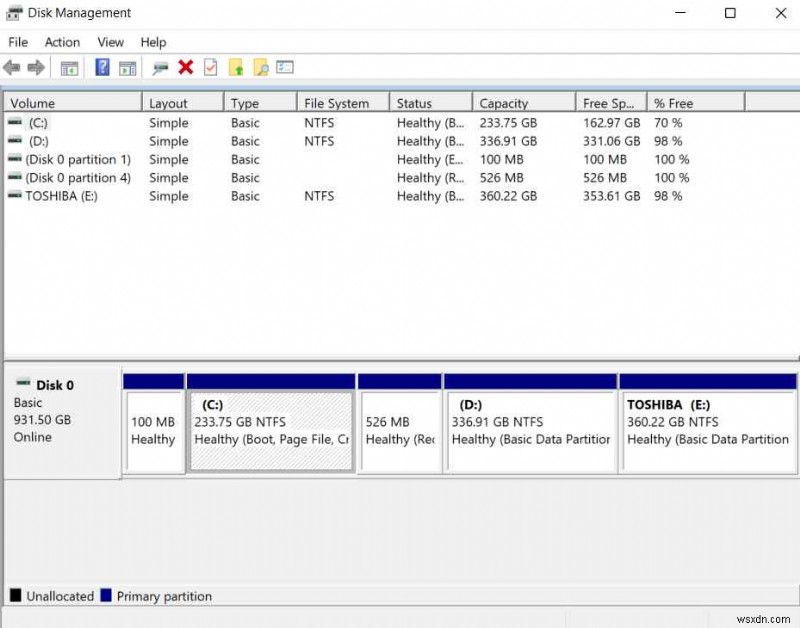Click the red X delete icon
The width and height of the screenshot is (800, 628).
[x=186, y=67]
